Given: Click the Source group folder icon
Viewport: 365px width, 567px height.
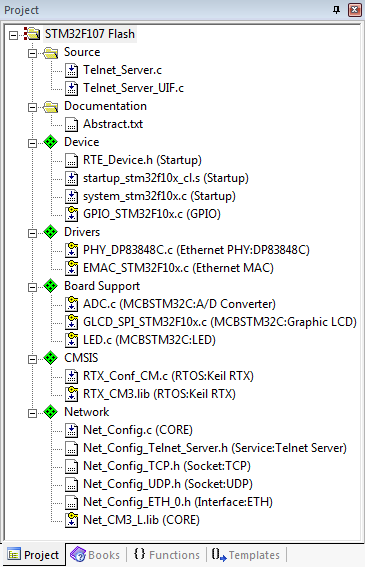Looking at the screenshot, I should 51,52.
